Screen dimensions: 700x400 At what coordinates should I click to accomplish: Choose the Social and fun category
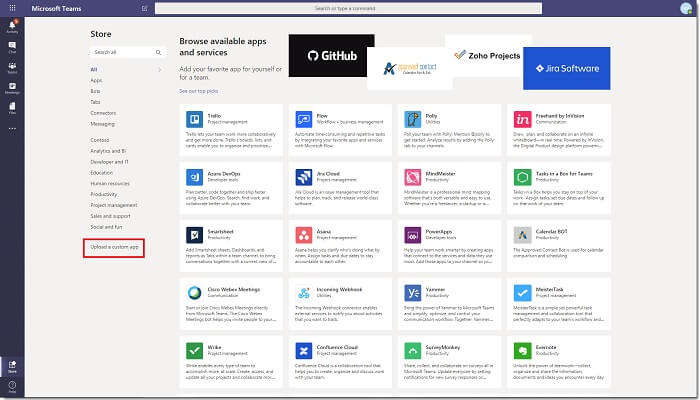pos(106,227)
